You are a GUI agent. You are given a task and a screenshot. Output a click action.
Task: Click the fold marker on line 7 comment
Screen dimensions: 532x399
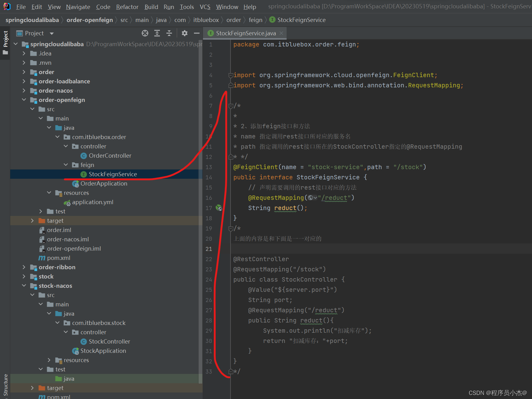231,106
